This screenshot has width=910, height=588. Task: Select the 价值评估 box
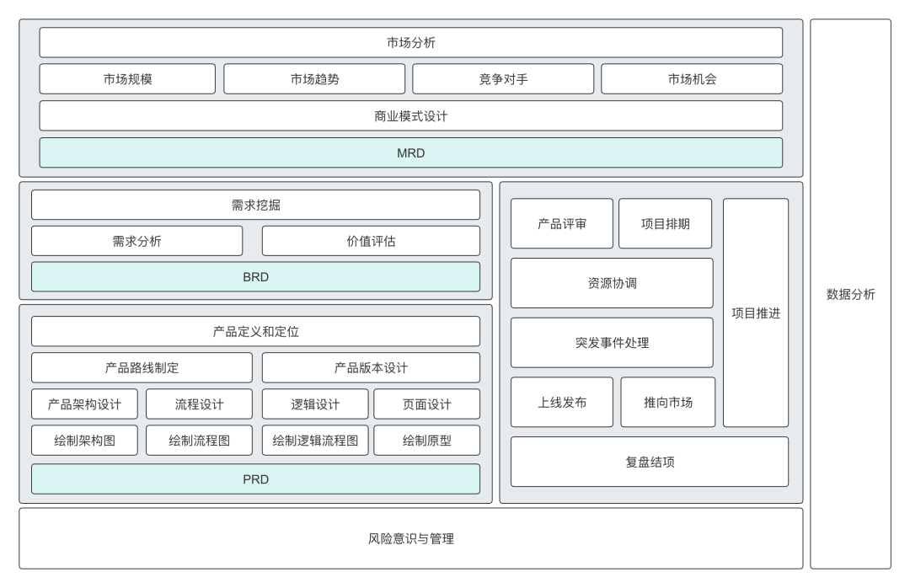(x=371, y=241)
